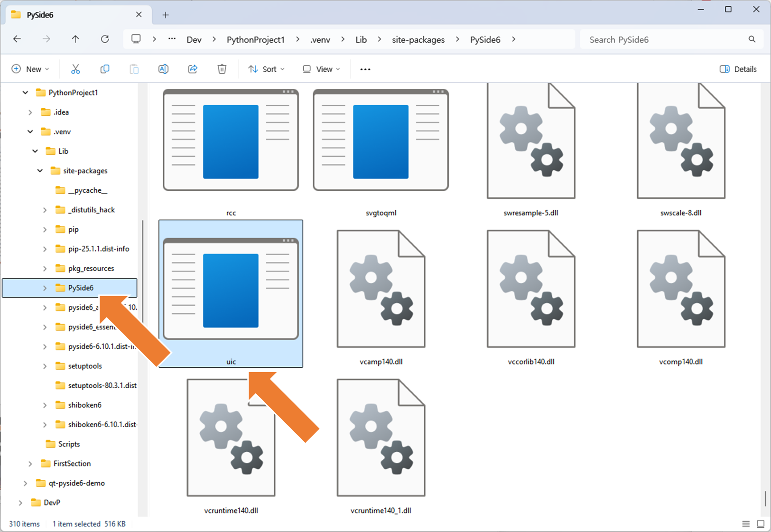This screenshot has width=771, height=532.
Task: Click the search magnifier icon
Action: pyautogui.click(x=752, y=39)
